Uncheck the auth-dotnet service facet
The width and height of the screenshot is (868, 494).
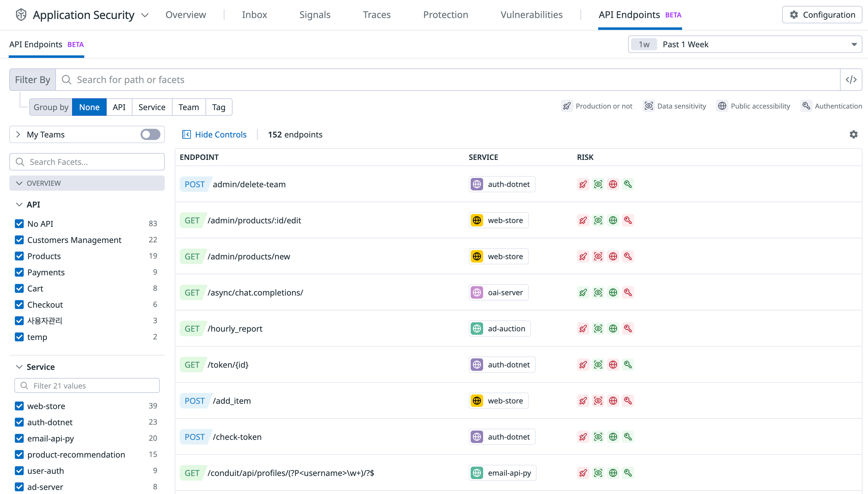click(19, 422)
